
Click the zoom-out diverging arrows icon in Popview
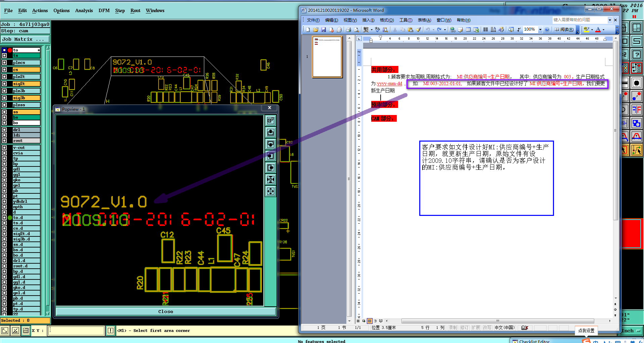click(270, 191)
